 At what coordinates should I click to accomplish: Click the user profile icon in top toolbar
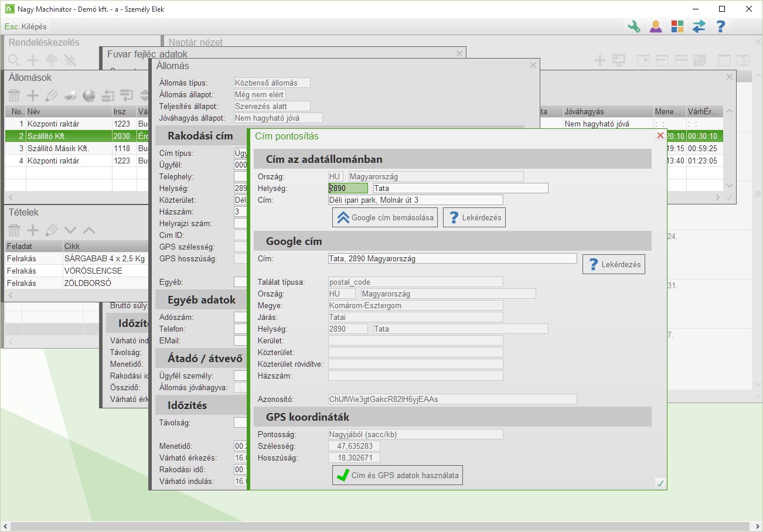click(x=655, y=26)
